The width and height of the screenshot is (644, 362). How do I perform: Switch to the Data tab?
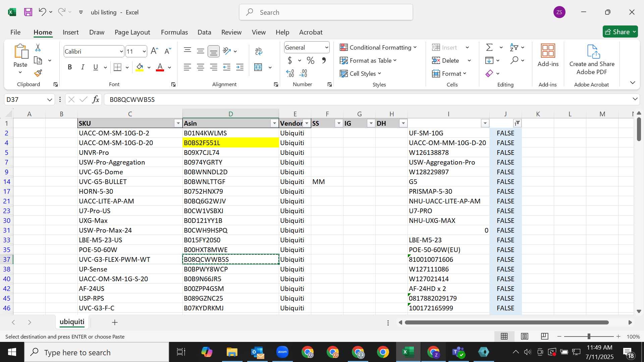(204, 32)
